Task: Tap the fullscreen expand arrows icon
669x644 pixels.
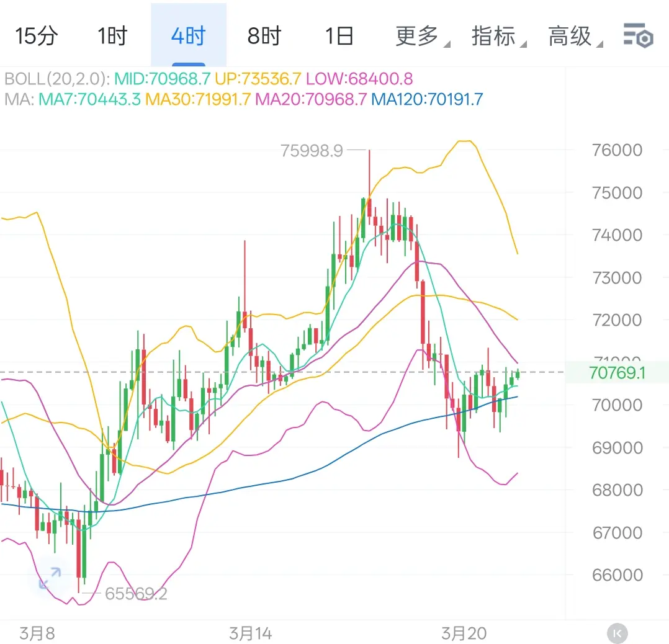Action: pyautogui.click(x=50, y=578)
